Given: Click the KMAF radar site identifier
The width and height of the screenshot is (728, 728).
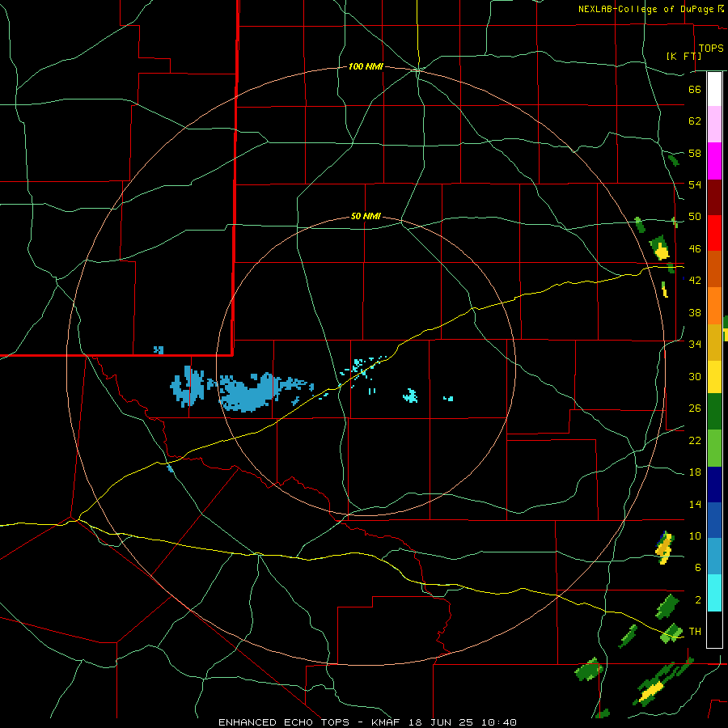Looking at the screenshot, I should (x=387, y=722).
